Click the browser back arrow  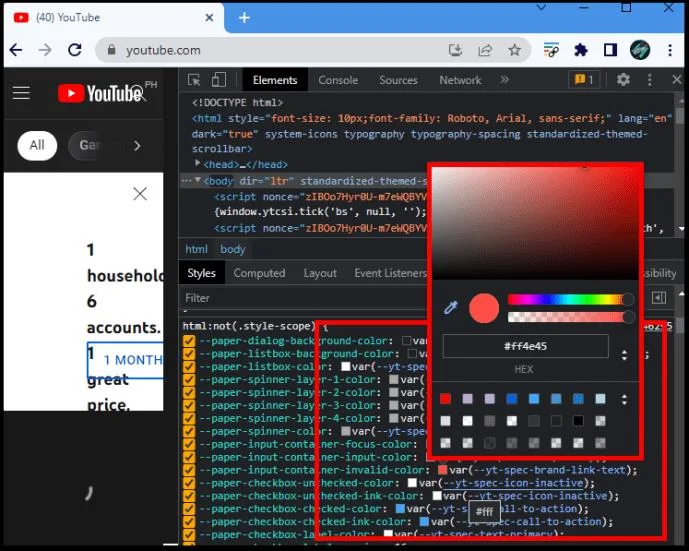16,50
